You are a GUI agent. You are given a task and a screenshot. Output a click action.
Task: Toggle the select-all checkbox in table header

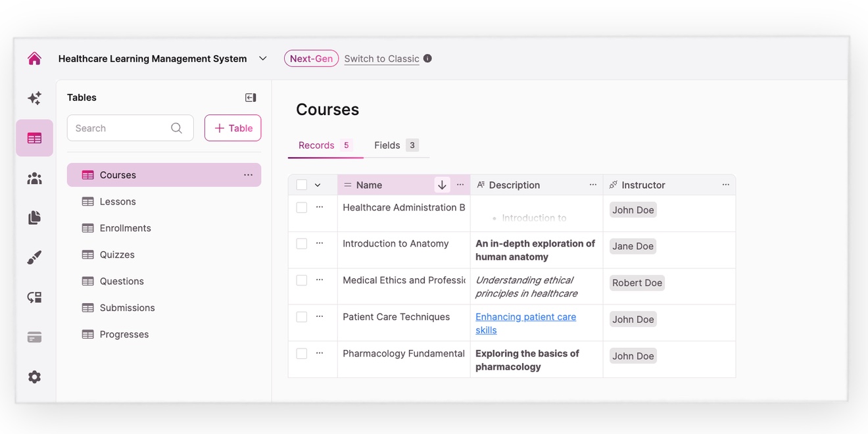coord(302,185)
